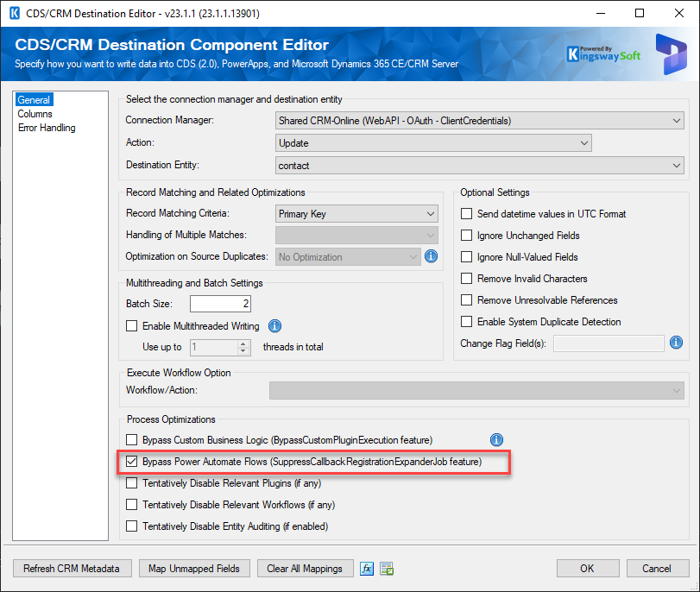
Task: Check Ignore Unchanged Fields
Action: [x=466, y=236]
